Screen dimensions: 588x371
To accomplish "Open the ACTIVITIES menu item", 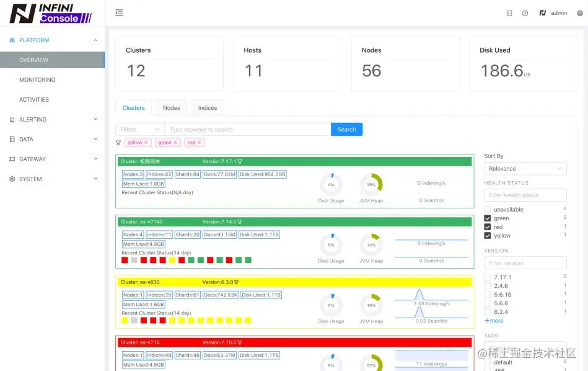I will pos(52,99).
